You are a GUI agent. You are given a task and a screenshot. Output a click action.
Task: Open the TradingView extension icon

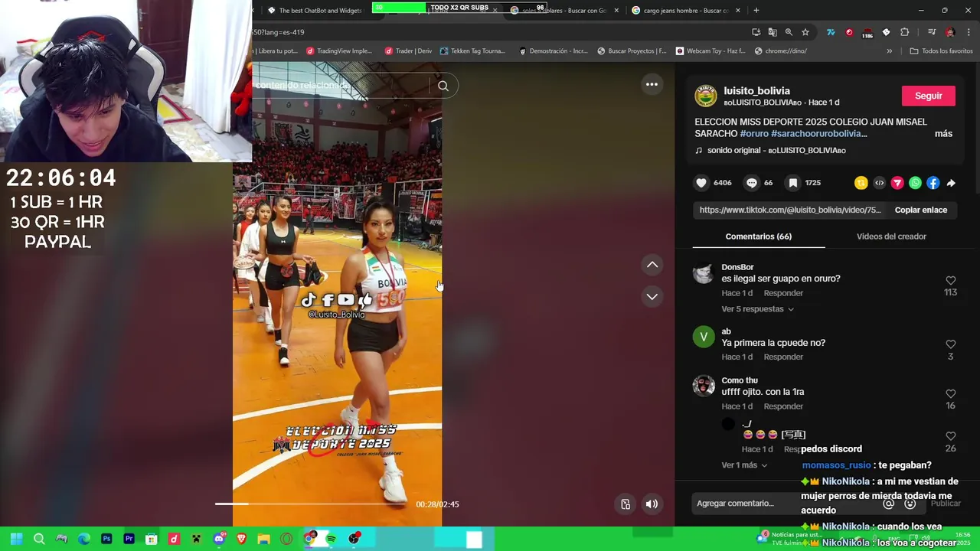tap(831, 32)
